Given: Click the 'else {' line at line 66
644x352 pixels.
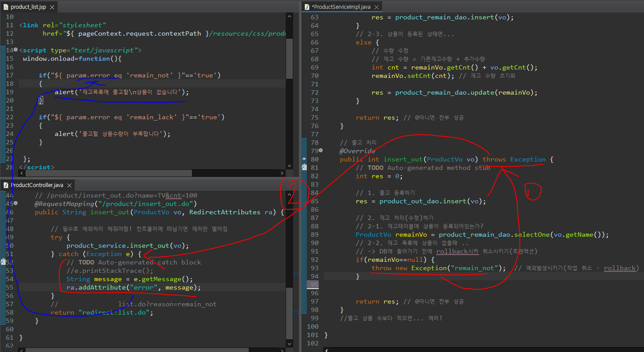Looking at the screenshot, I should [x=368, y=42].
